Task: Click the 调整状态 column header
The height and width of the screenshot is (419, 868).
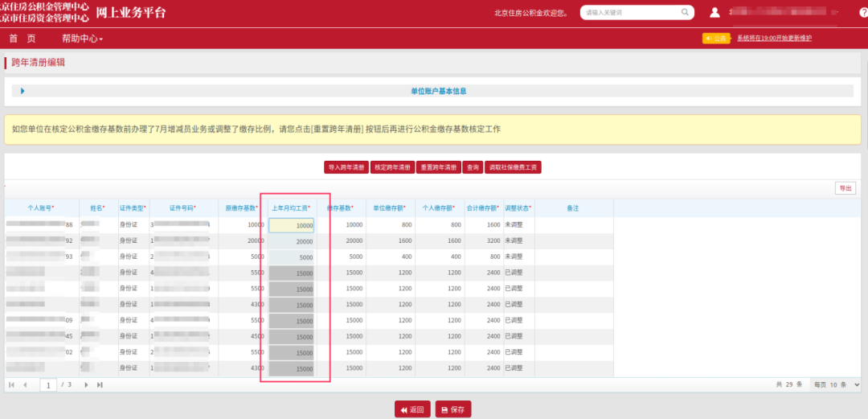Action: [518, 207]
